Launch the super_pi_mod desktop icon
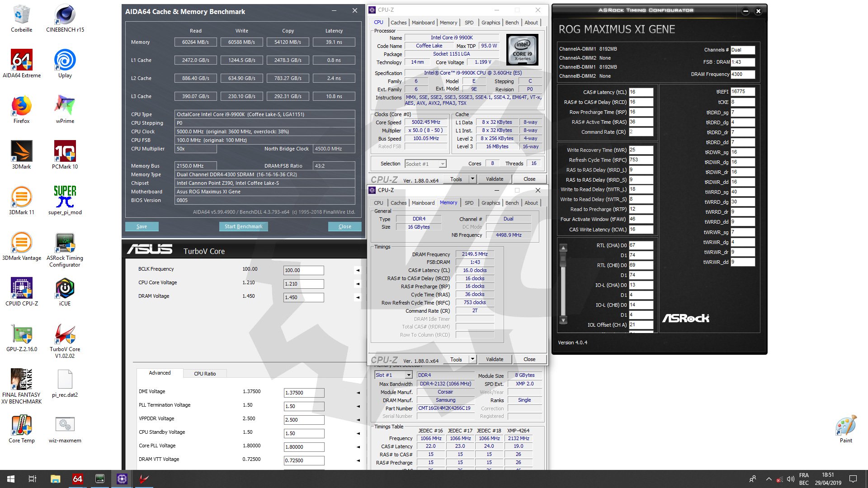 coord(65,201)
